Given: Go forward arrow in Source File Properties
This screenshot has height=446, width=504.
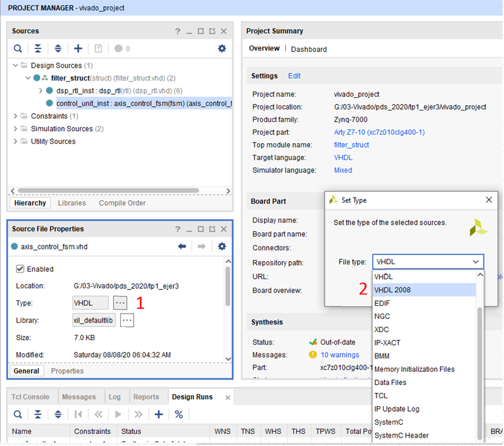Looking at the screenshot, I should (x=201, y=247).
